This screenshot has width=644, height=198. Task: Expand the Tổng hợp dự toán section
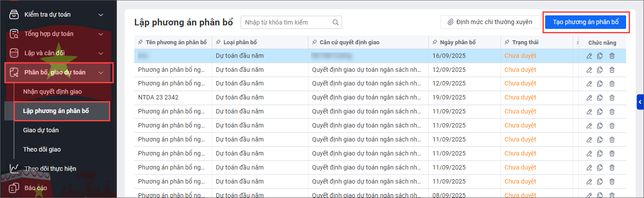click(101, 34)
